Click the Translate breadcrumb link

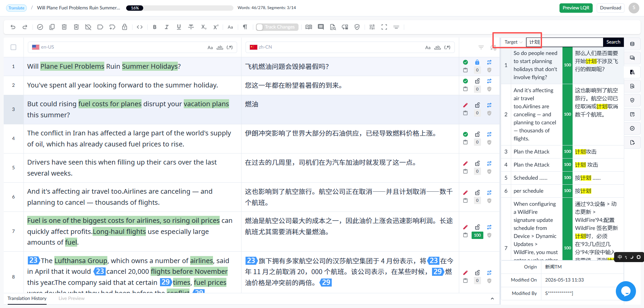[x=16, y=8]
